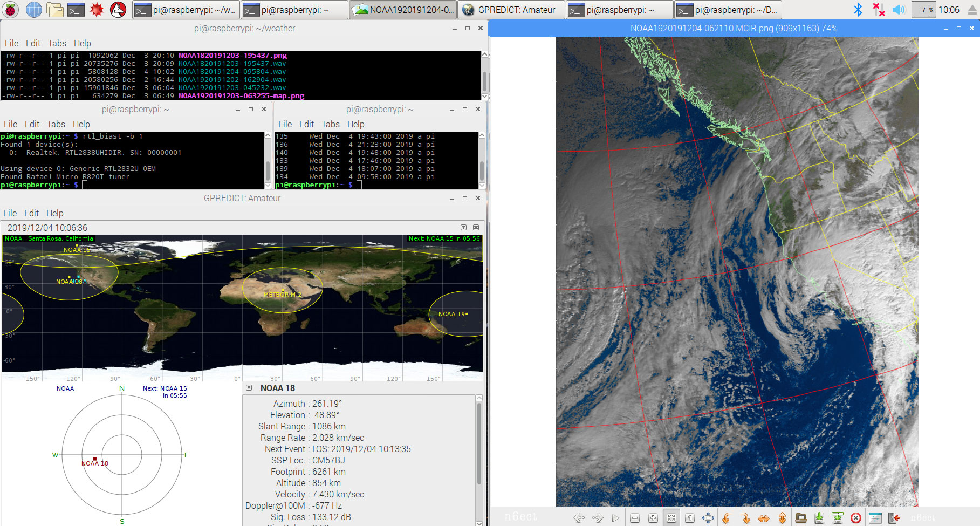Viewport: 980px width, 526px height.
Task: Launch terminal from taskbar launcher
Action: click(76, 10)
